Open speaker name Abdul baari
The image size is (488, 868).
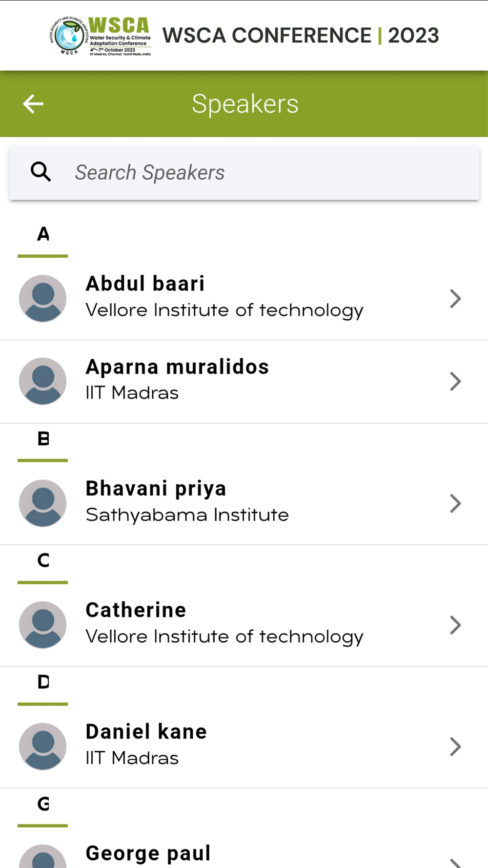pos(145,284)
